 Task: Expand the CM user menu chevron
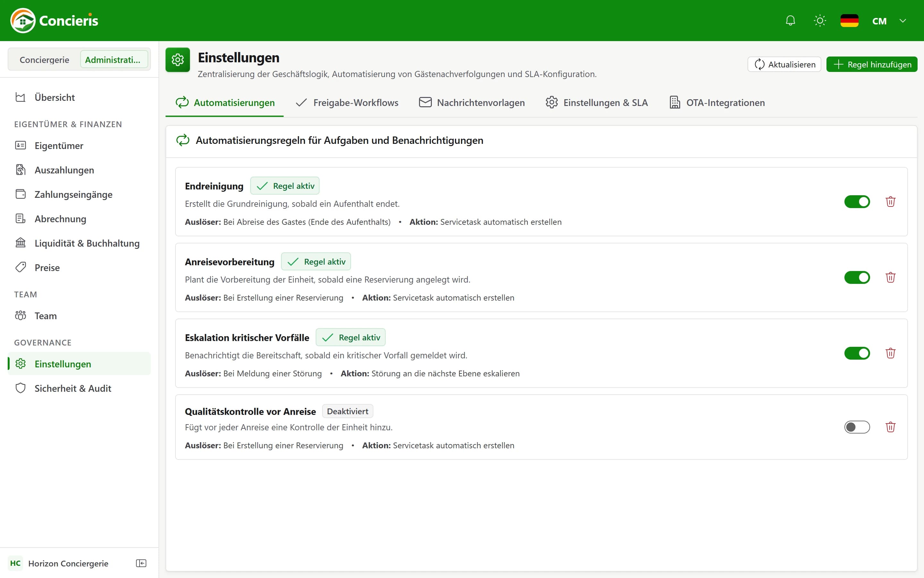tap(903, 21)
